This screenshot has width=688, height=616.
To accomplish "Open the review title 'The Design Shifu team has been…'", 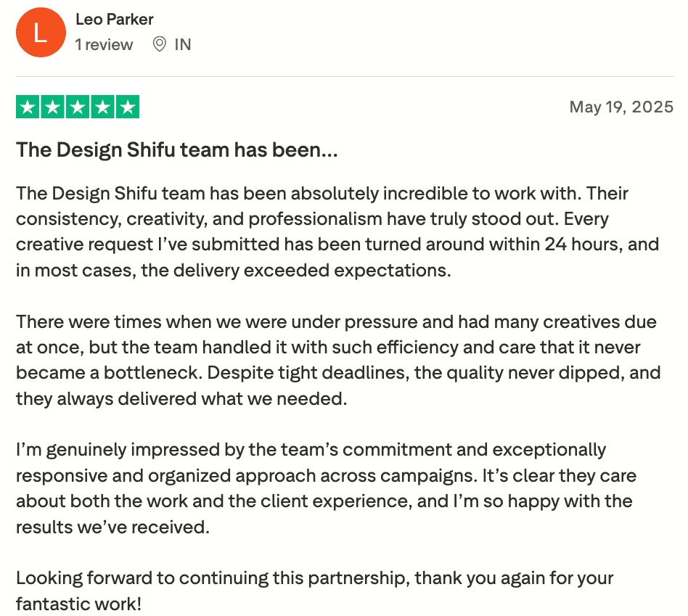I will [x=177, y=149].
